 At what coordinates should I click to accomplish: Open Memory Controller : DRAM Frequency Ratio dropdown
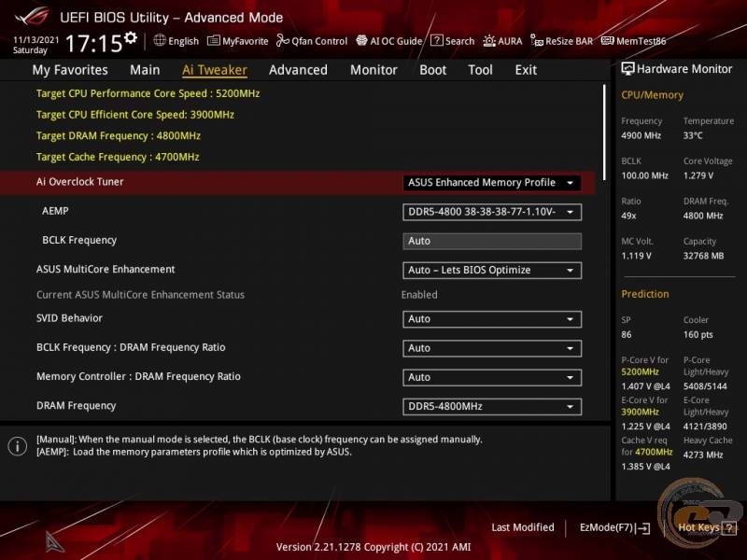[x=492, y=377]
